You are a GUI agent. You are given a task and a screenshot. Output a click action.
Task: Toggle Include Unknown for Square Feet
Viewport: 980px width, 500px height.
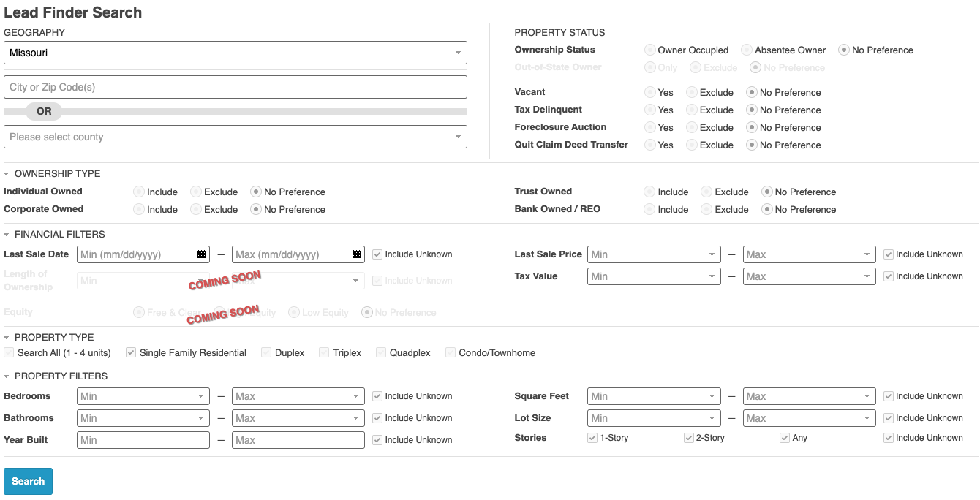889,396
